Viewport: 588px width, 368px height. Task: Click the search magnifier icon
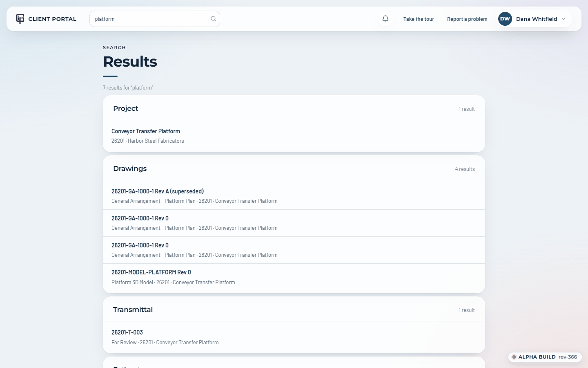click(213, 19)
